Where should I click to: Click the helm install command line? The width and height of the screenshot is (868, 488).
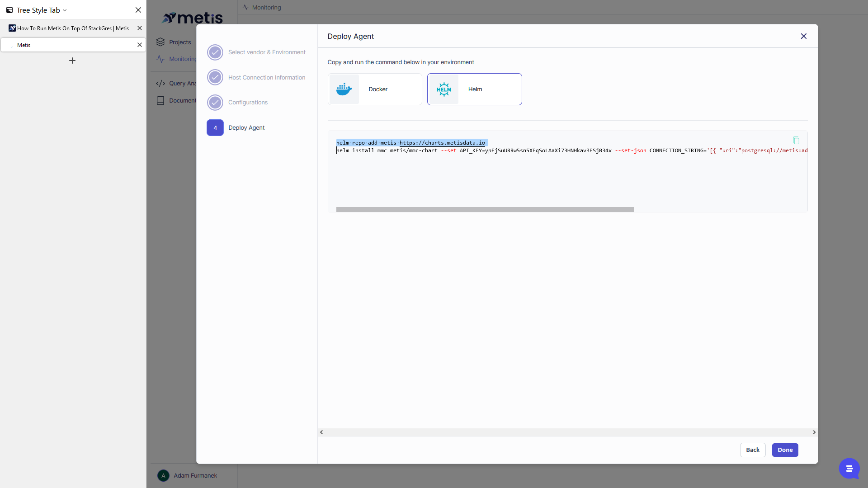572,151
